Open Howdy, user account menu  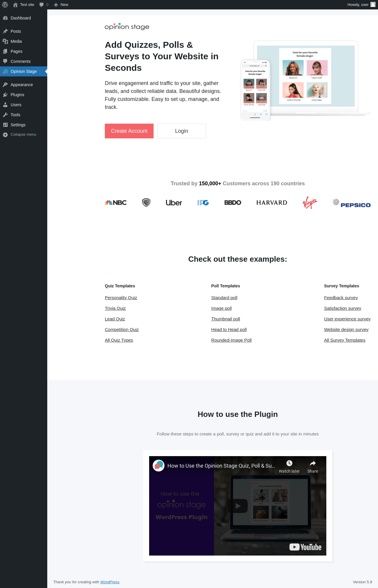coord(361,5)
